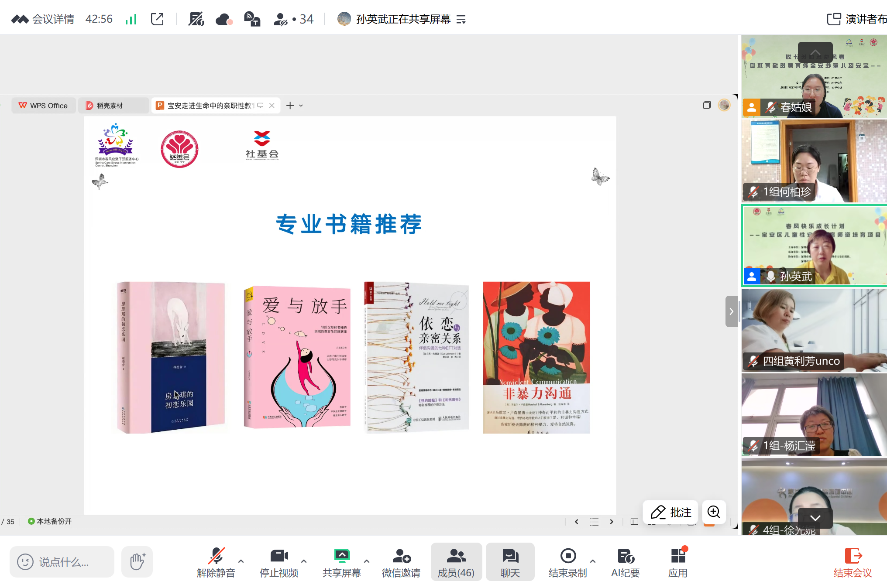Switch to the 稻壳素材 tab
This screenshot has height=588, width=887.
coord(109,106)
